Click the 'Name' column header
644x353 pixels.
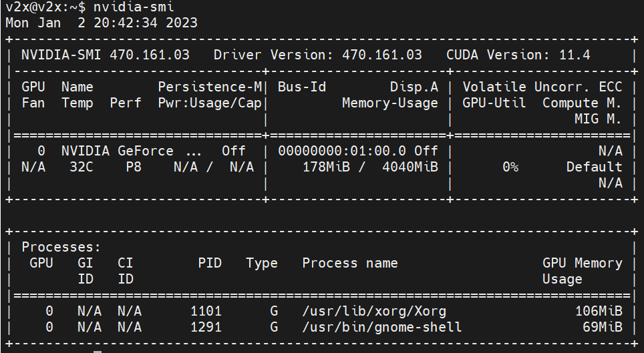click(77, 87)
